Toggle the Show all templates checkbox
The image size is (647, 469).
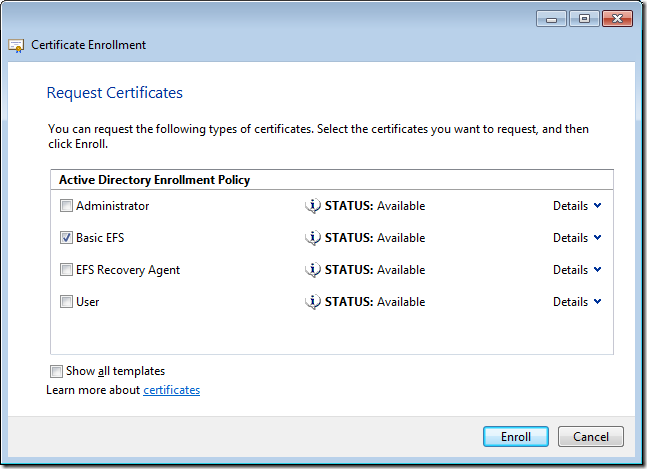(56, 371)
